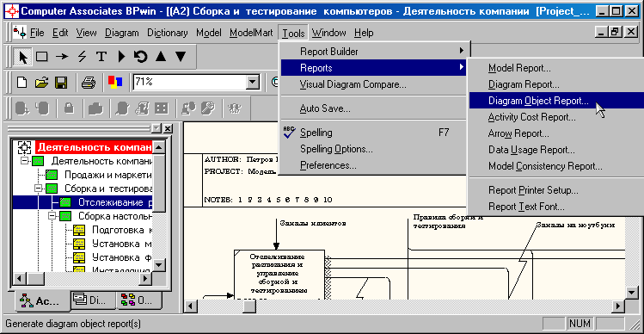Image resolution: width=644 pixels, height=334 pixels.
Task: Go to parent diagram up-triangle
Action: coord(161,57)
